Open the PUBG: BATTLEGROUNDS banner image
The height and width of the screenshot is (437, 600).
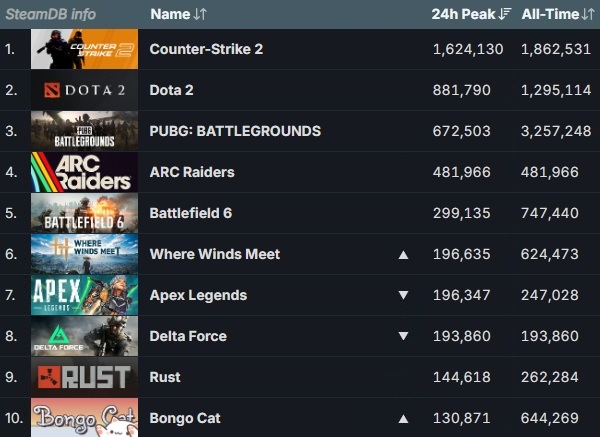(x=84, y=131)
